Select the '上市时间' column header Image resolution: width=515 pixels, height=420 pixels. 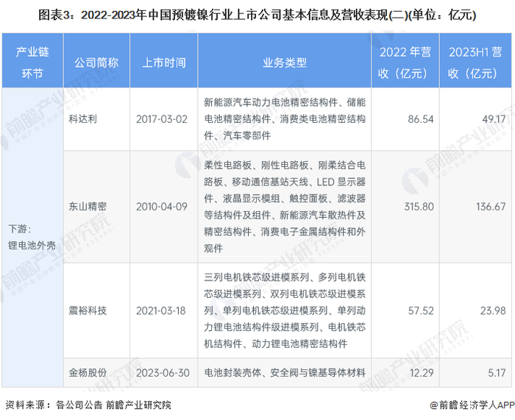click(164, 61)
